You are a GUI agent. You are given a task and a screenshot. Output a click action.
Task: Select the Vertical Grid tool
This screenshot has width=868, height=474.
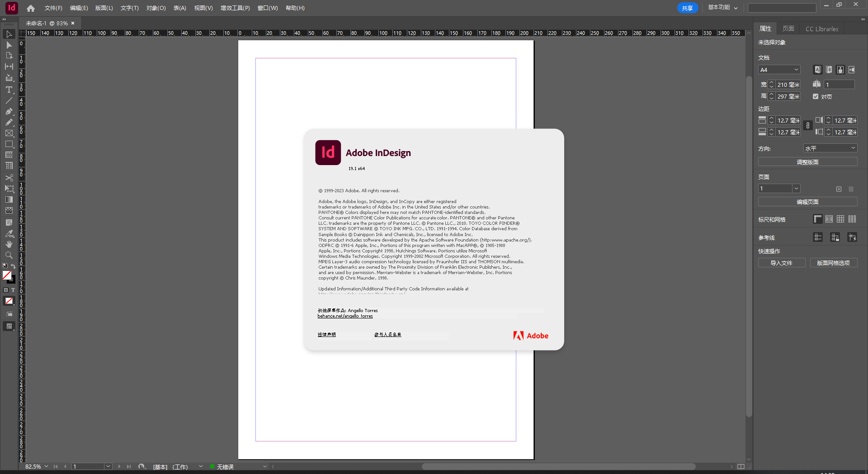click(x=9, y=166)
